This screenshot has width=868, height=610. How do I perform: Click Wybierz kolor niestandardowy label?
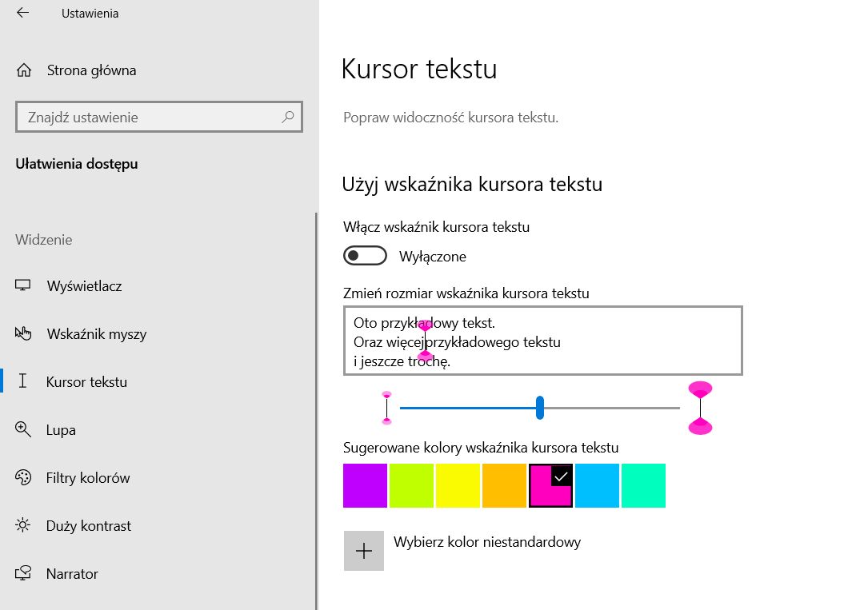coord(487,541)
